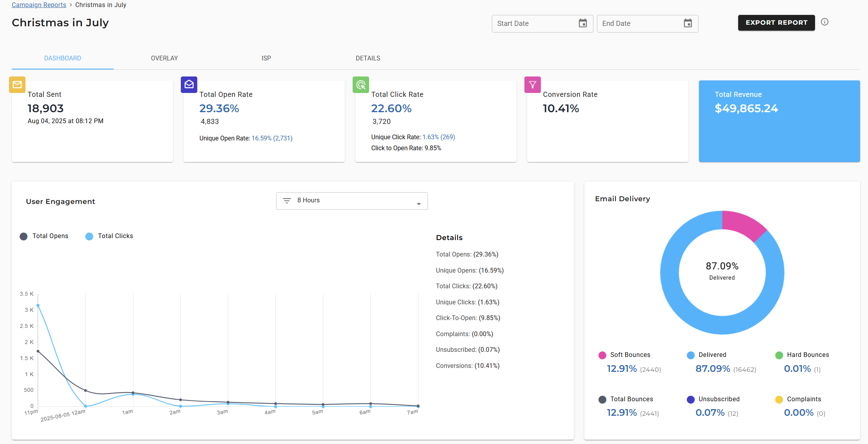Open the ISP tab
Screen dimensions: 868x444
pos(266,58)
